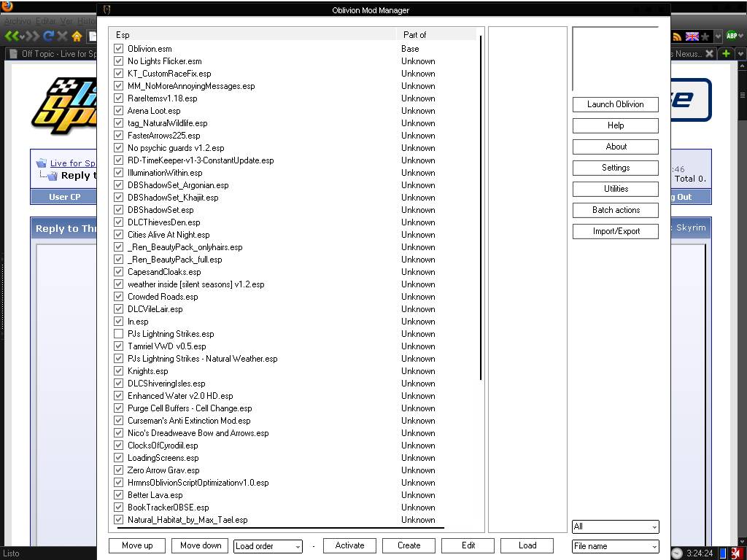Click the Oblivion Mod Manager title bar icon
This screenshot has height=560, width=747.
pyautogui.click(x=107, y=10)
